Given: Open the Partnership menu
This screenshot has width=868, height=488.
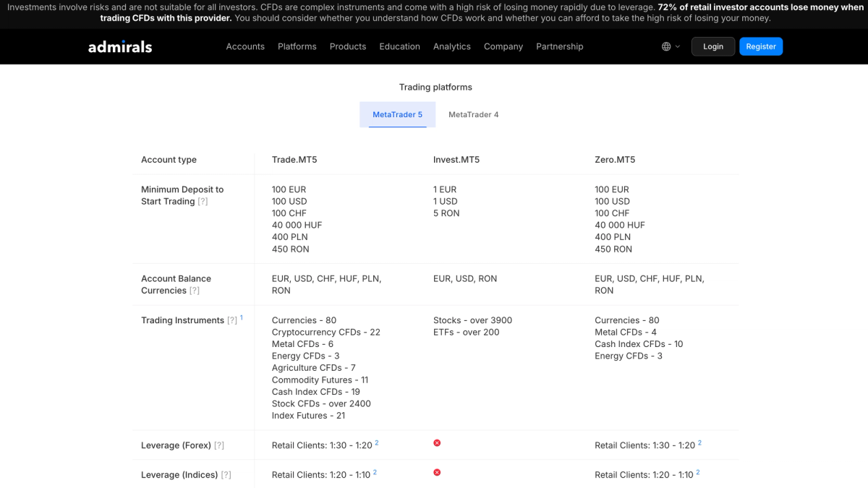Looking at the screenshot, I should [560, 46].
